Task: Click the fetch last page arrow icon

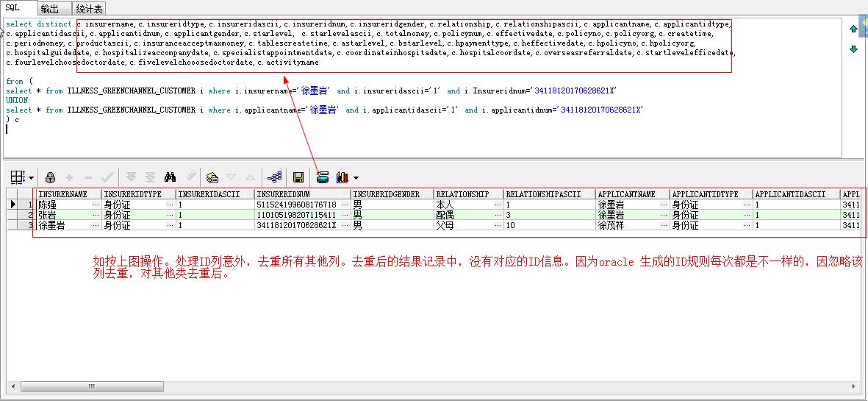Action: tap(150, 177)
